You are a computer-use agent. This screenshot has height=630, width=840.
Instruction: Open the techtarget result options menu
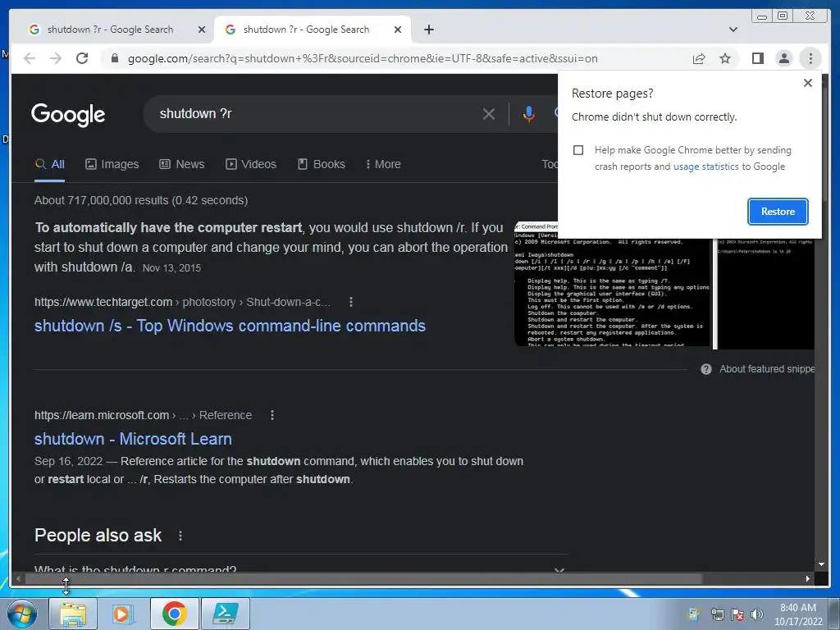tap(351, 302)
